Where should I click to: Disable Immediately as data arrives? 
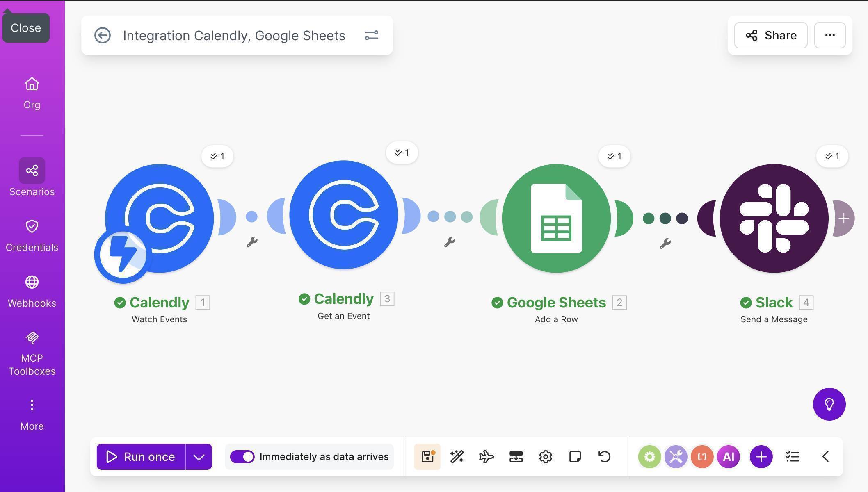[x=242, y=456]
